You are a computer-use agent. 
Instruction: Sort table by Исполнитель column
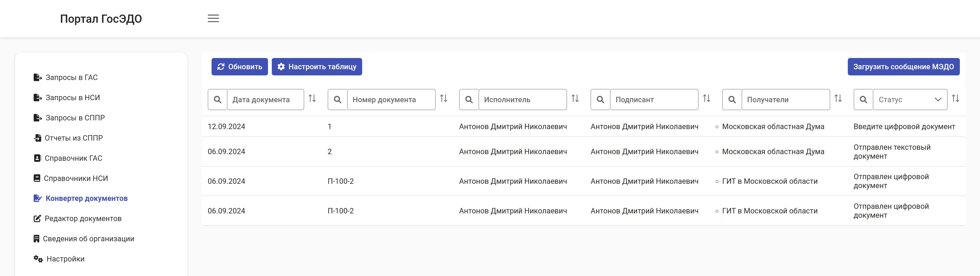tap(575, 99)
